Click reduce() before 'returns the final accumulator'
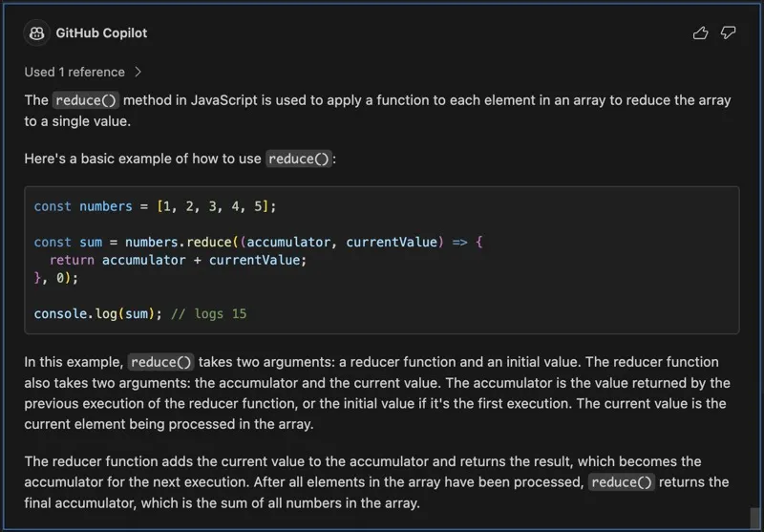This screenshot has width=764, height=532. click(622, 482)
